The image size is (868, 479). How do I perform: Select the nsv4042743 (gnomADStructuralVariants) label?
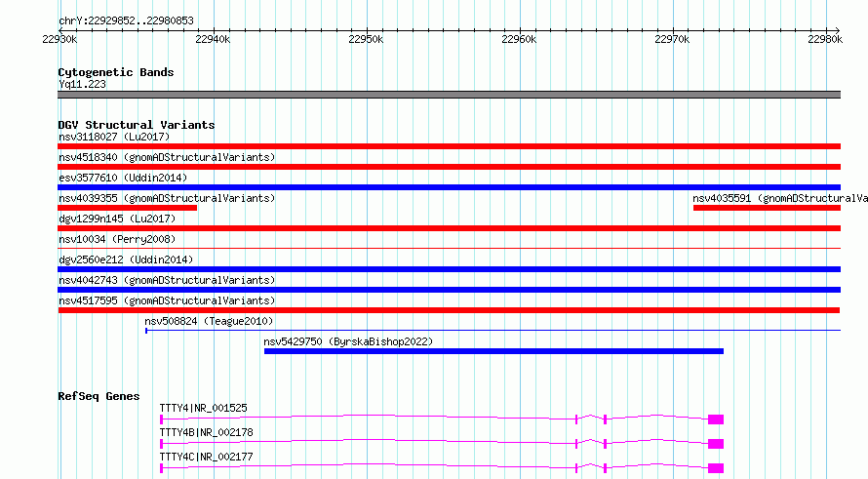click(x=167, y=280)
